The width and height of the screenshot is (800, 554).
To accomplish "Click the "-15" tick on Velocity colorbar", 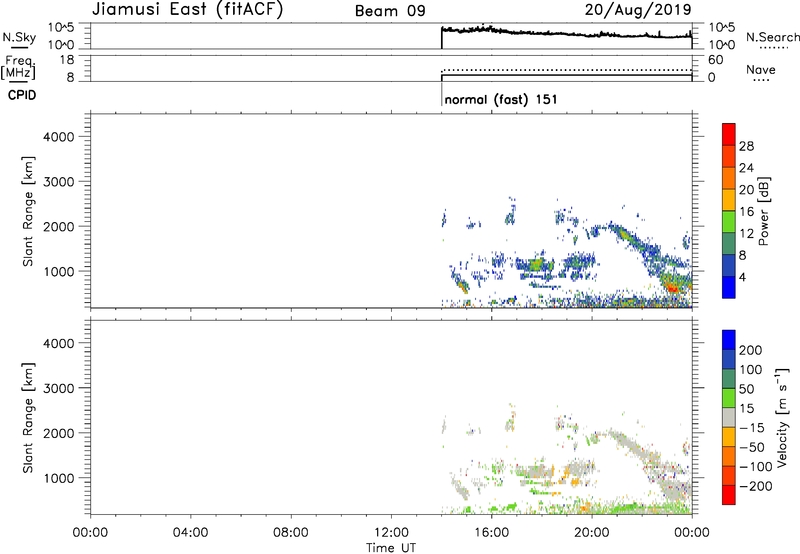I will pos(752,428).
